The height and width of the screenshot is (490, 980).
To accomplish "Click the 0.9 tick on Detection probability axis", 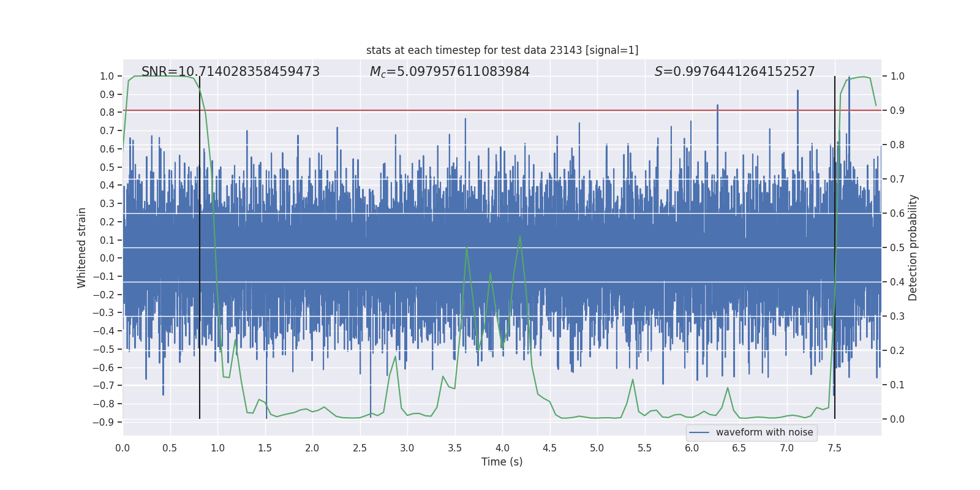I will (897, 111).
